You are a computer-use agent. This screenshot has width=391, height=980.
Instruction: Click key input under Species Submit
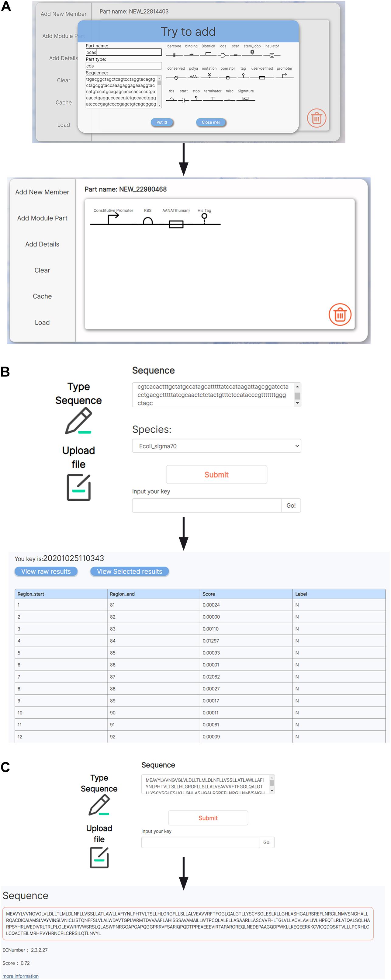point(206,506)
